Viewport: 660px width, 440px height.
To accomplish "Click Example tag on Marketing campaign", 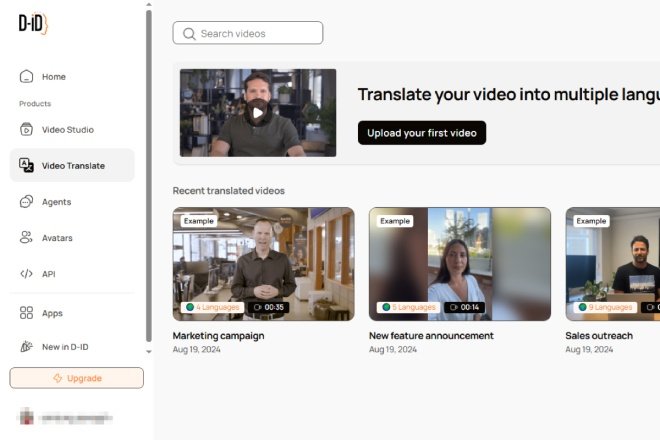I will [199, 221].
